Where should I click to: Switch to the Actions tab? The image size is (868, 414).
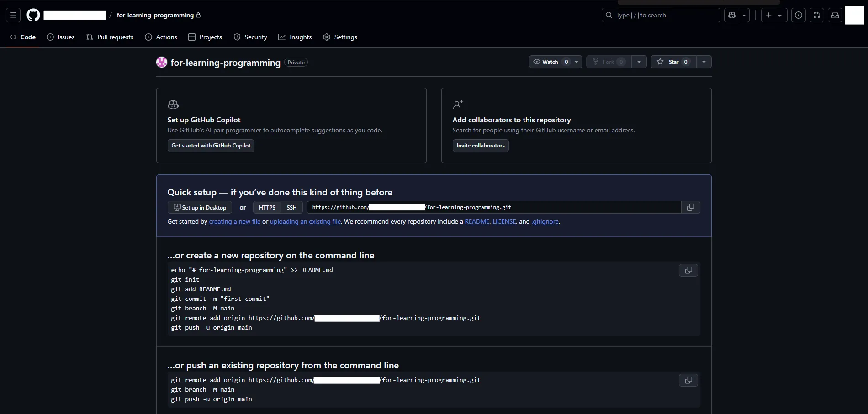[161, 37]
